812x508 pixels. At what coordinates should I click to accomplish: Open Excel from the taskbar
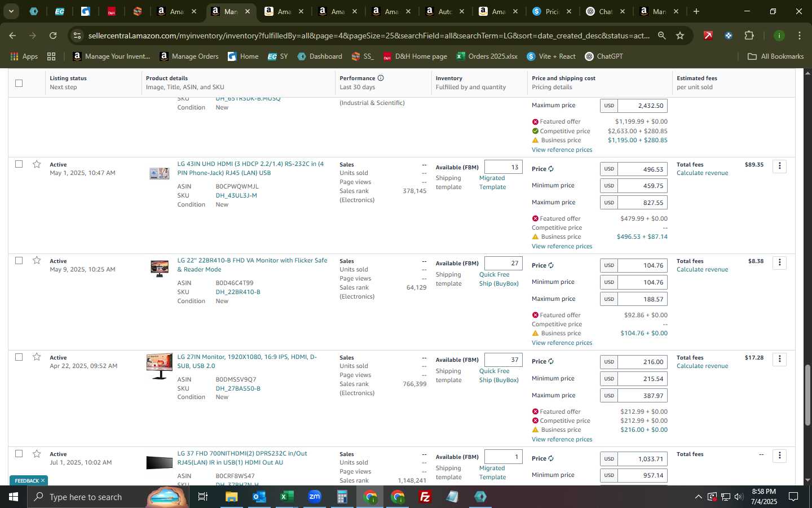coord(286,497)
